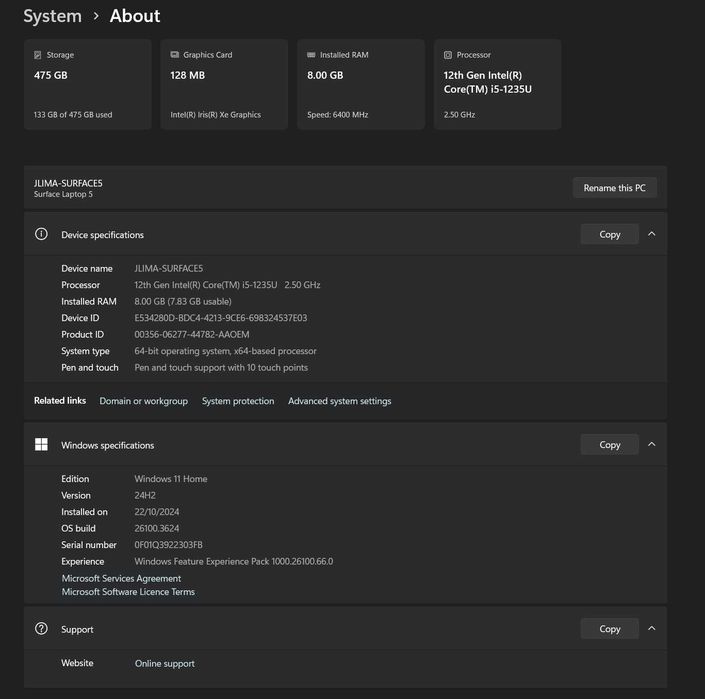
Task: Collapse the Windows specifications section
Action: coord(652,445)
